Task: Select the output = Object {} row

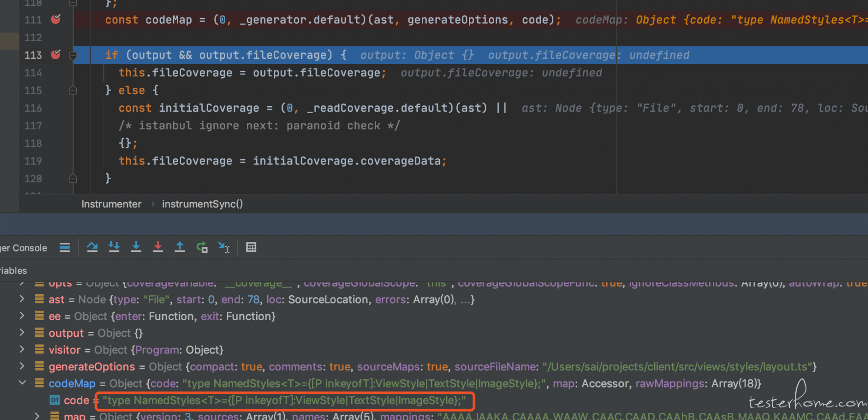Action: point(434,333)
